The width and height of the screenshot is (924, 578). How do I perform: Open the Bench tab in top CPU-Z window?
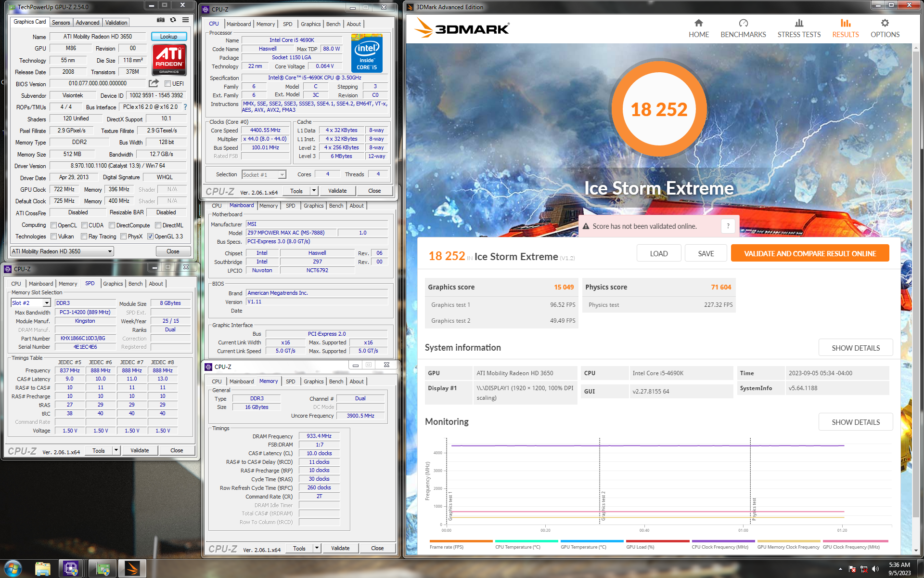tap(333, 24)
